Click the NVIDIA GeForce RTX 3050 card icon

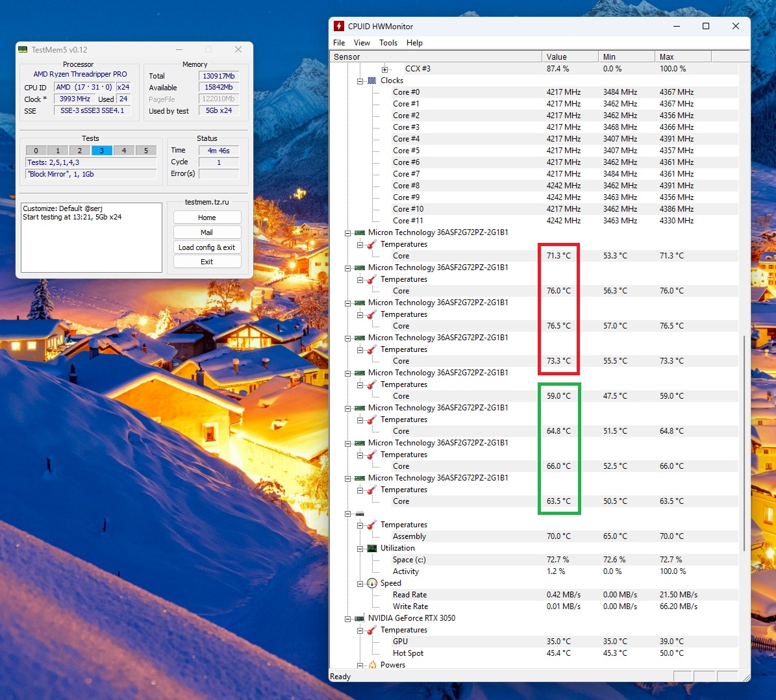(360, 618)
